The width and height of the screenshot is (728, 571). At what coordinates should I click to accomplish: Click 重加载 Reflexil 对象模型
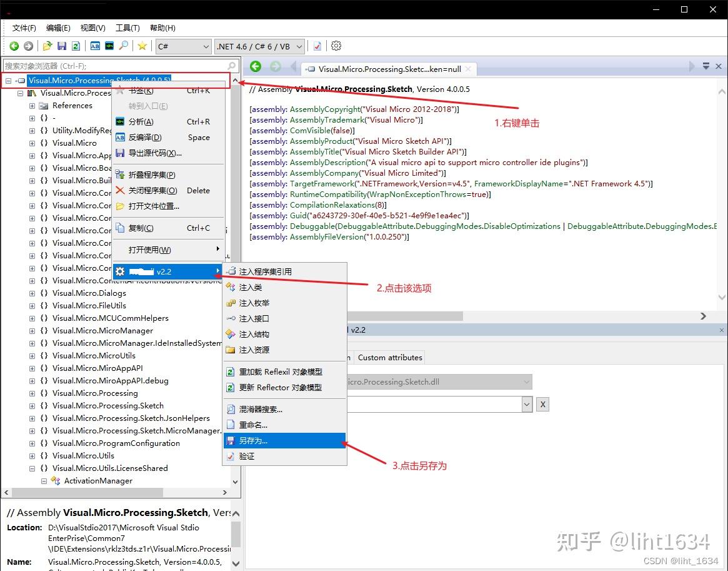click(284, 371)
